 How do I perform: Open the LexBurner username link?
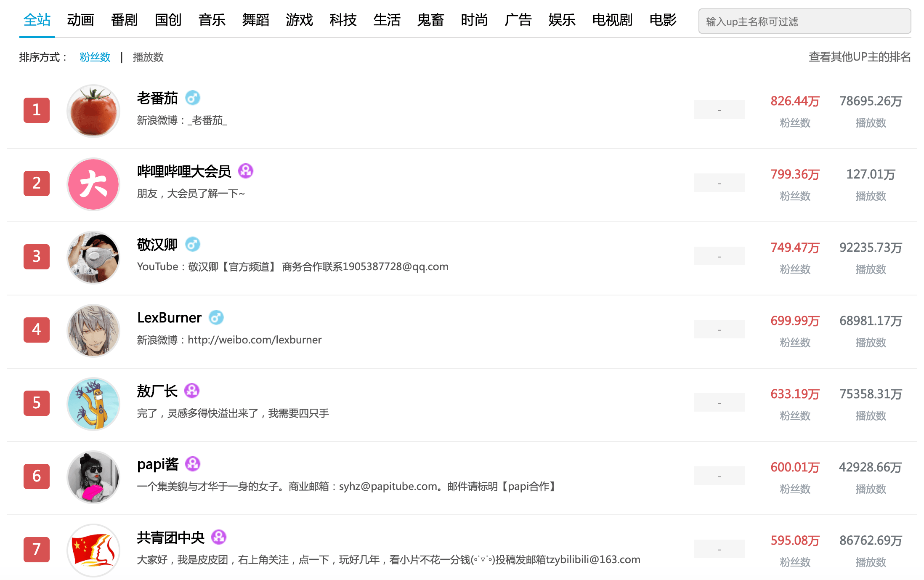[169, 318]
